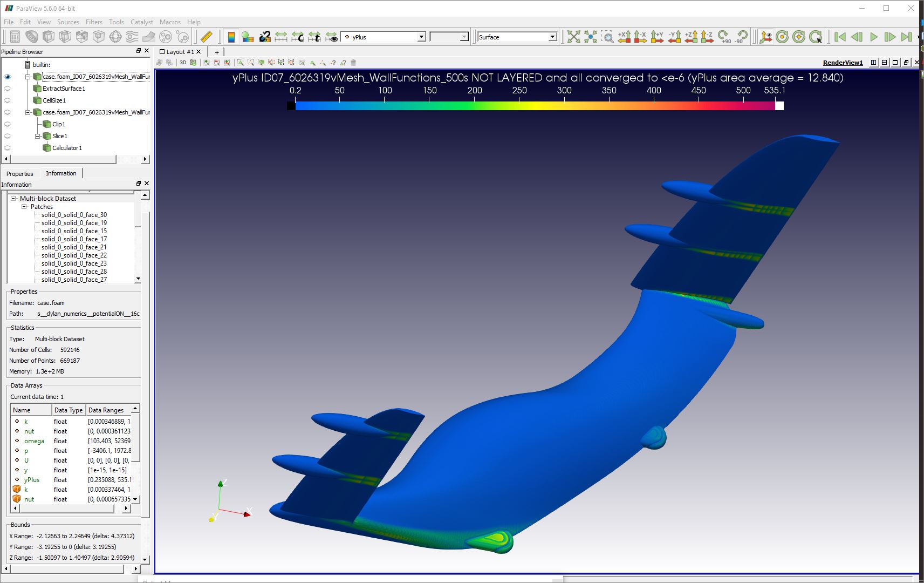924x583 pixels.
Task: Click the yPlus color legend bar
Action: [535, 106]
